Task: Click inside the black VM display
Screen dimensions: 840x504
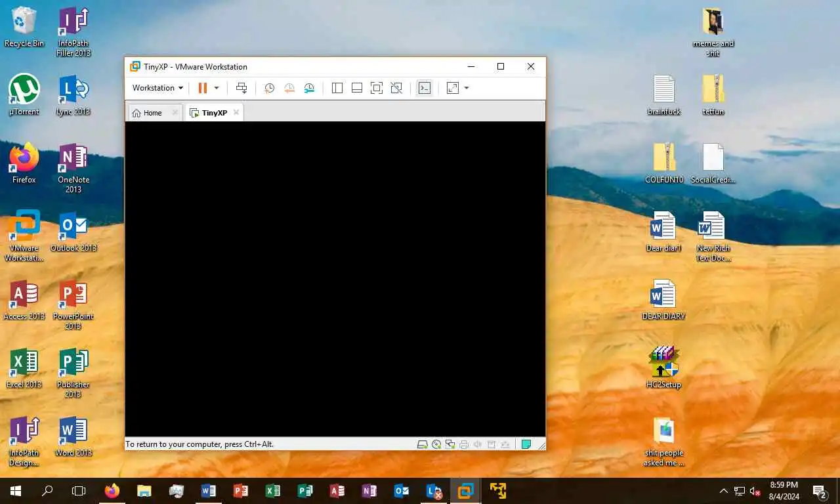Action: pos(335,279)
